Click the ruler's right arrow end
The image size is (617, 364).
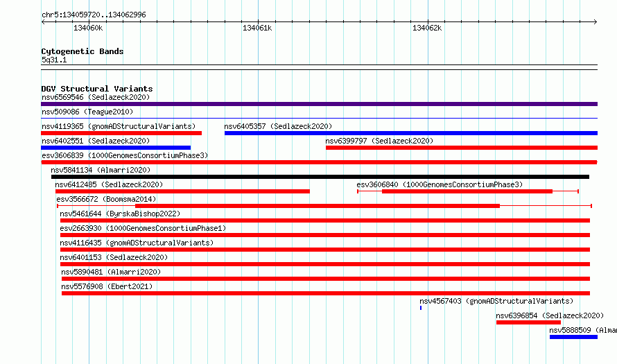[x=595, y=22]
